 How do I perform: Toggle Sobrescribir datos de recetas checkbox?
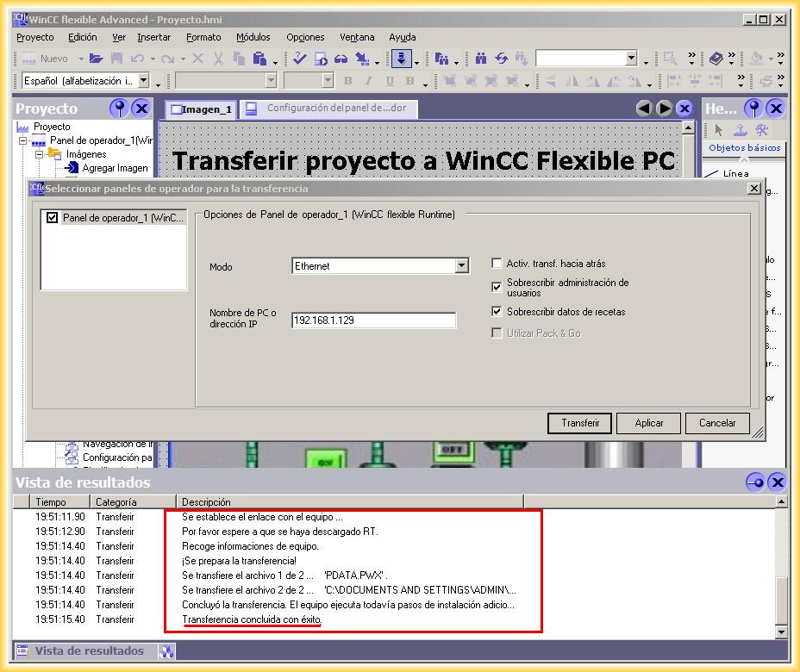497,312
